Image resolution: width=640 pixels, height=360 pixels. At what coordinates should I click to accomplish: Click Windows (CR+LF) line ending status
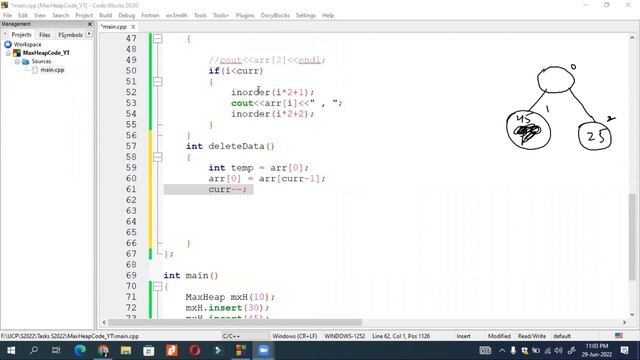pyautogui.click(x=295, y=336)
